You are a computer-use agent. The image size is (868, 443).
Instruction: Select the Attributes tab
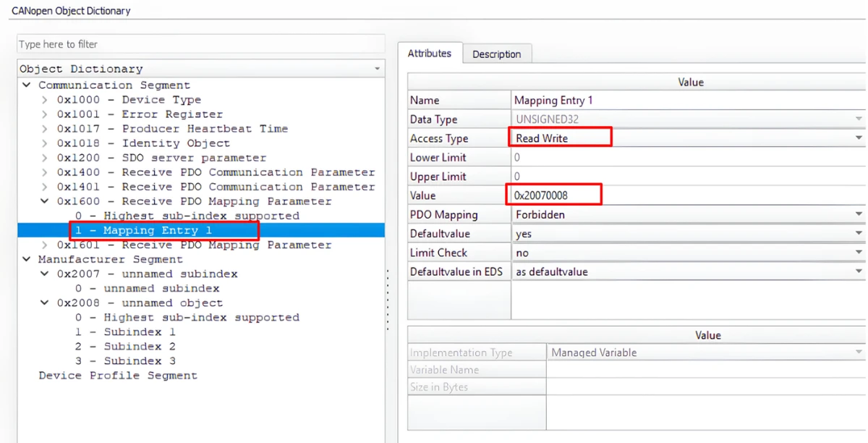[x=430, y=54]
